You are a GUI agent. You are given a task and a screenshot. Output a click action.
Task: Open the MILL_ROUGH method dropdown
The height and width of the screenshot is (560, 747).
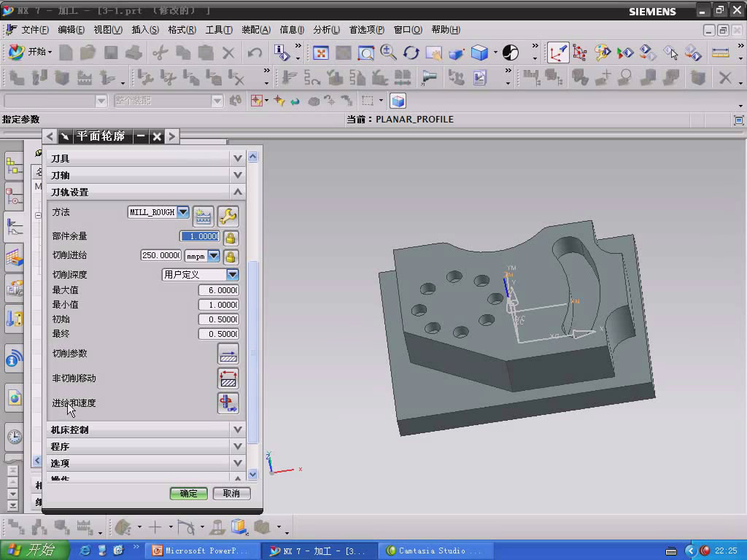(183, 212)
